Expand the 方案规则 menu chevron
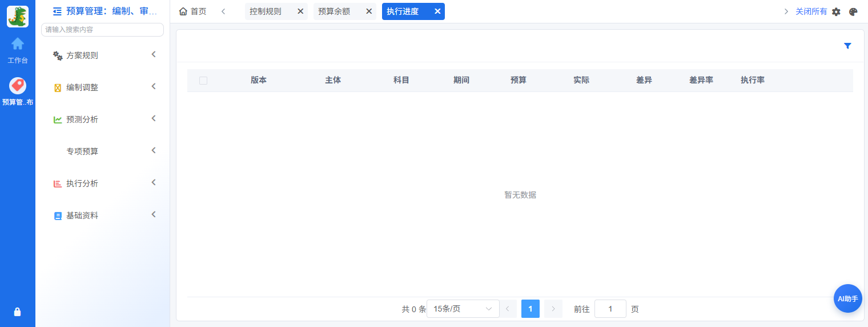The image size is (868, 327). click(x=154, y=54)
